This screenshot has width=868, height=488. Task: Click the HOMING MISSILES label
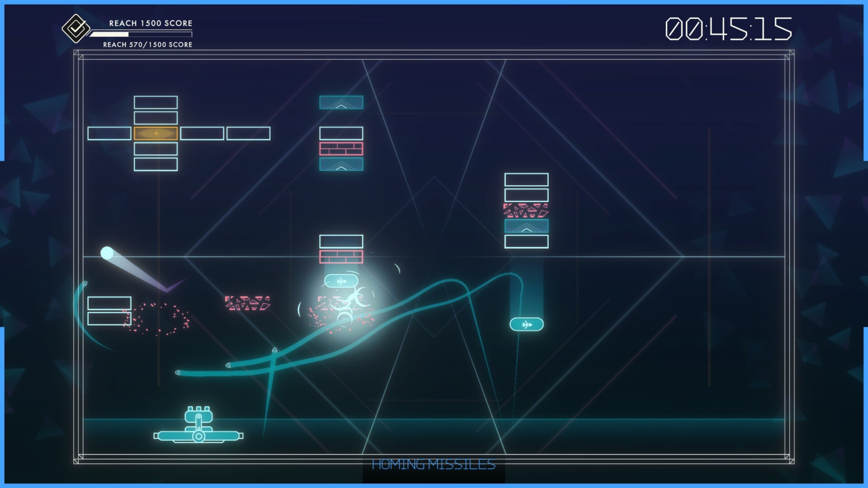coord(433,465)
